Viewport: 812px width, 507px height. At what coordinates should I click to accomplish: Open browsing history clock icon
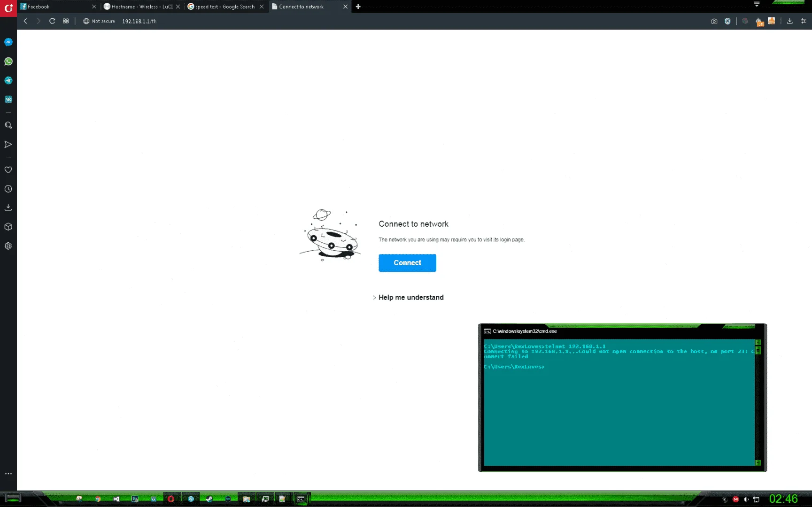point(8,189)
